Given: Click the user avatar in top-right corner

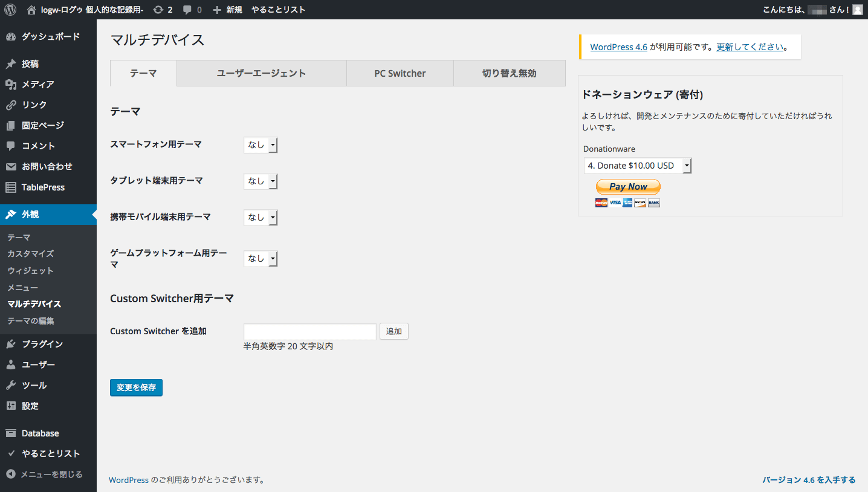Looking at the screenshot, I should 857,10.
